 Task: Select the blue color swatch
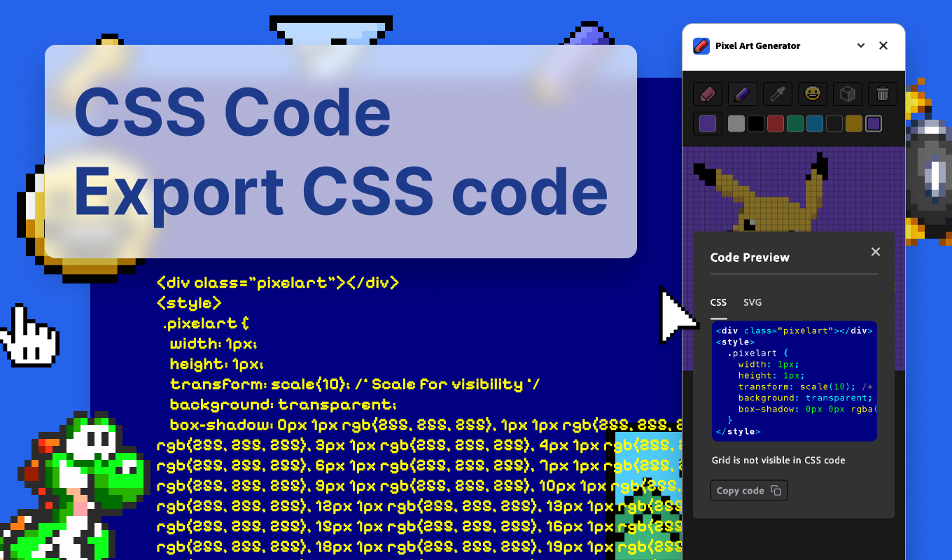[815, 124]
